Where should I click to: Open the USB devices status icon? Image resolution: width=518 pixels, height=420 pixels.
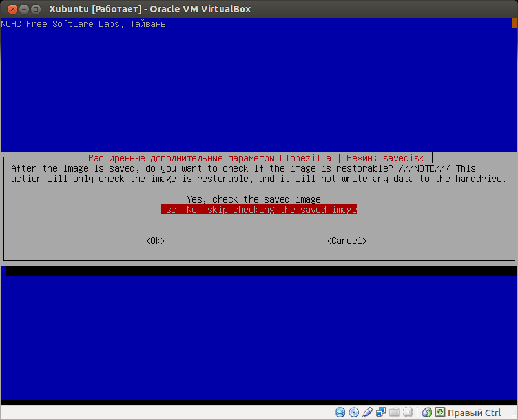tap(368, 412)
